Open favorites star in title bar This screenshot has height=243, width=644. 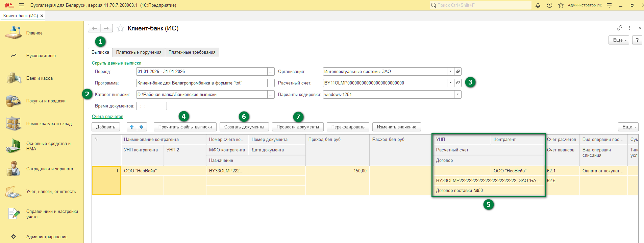[561, 5]
